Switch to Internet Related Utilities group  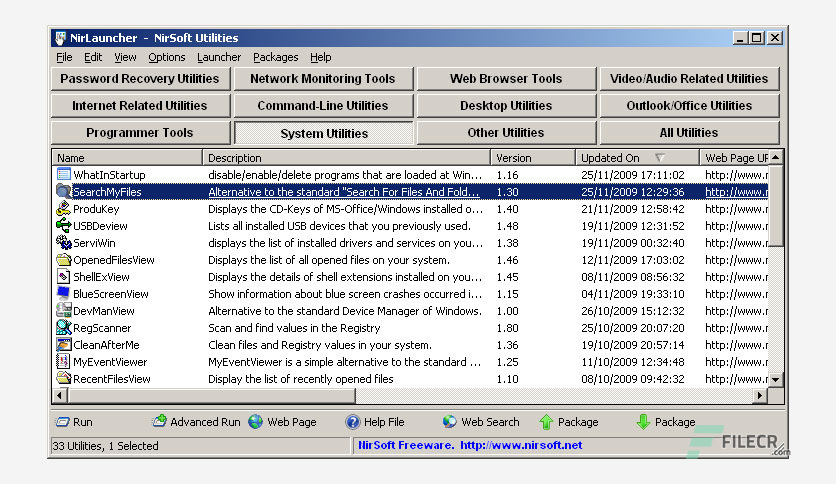(140, 106)
